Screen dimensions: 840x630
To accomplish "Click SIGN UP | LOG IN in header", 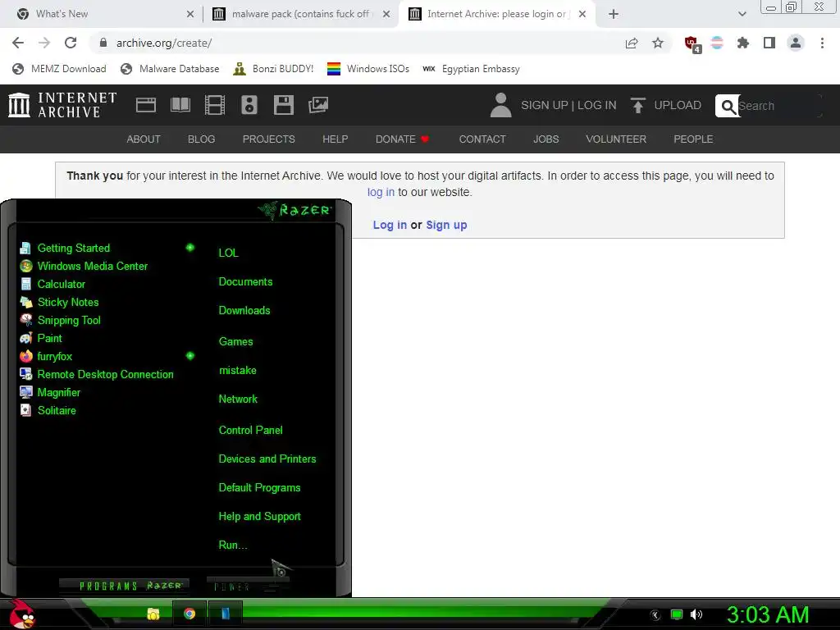I will [568, 105].
